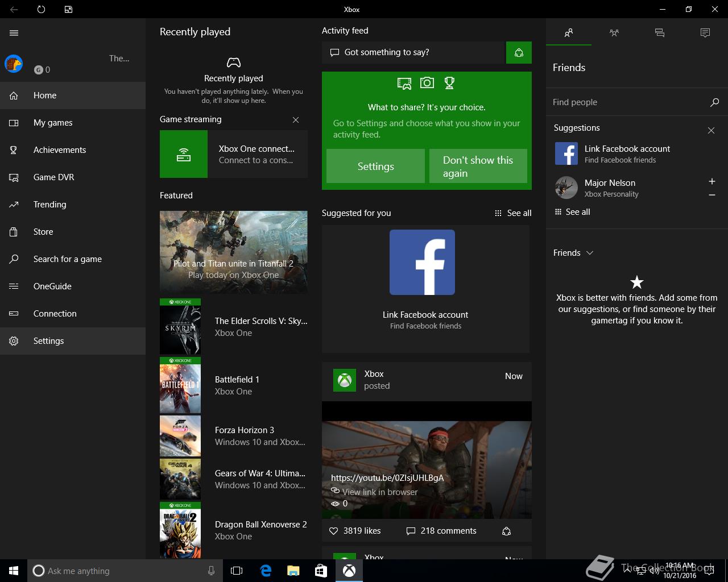Image resolution: width=728 pixels, height=582 pixels.
Task: Open The Elder Scrolls V: Skyrim thumbnail
Action: coord(180,327)
